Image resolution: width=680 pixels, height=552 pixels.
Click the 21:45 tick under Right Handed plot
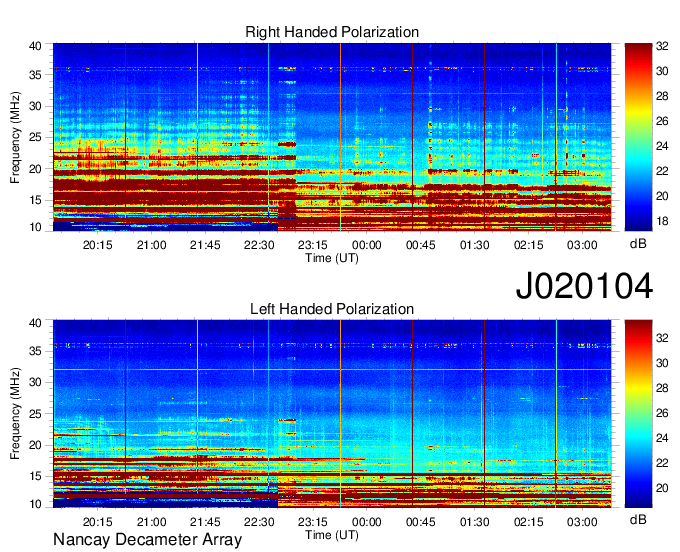[205, 245]
